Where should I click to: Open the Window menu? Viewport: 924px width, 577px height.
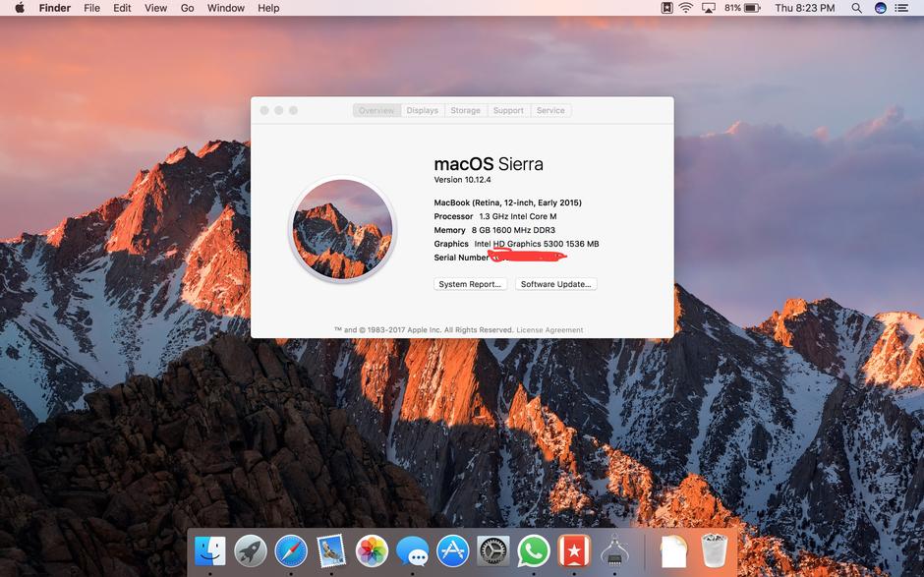click(x=226, y=8)
